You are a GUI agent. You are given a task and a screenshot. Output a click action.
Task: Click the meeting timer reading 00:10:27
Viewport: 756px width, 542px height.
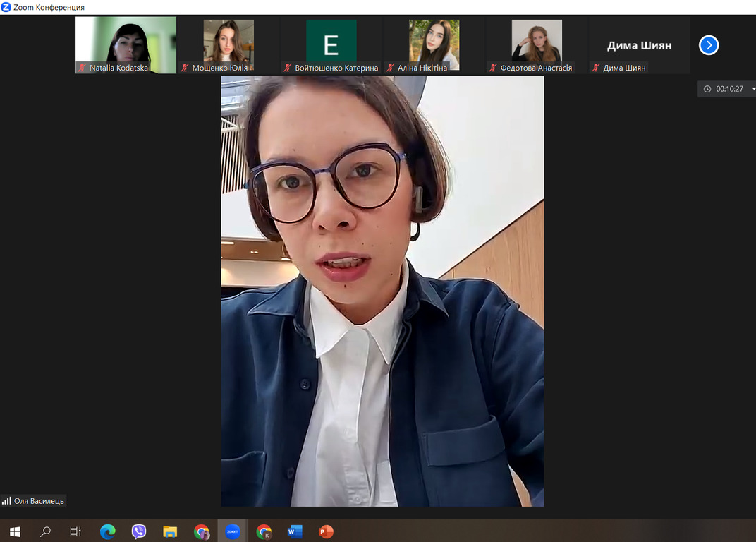coord(729,89)
